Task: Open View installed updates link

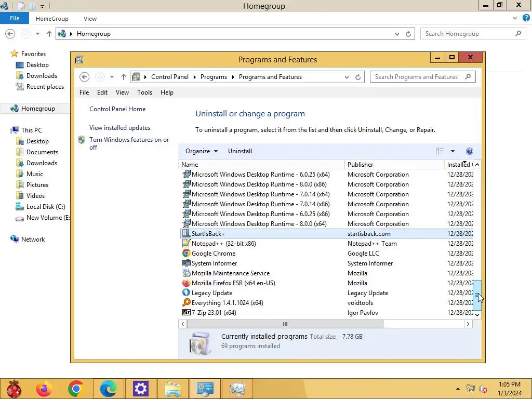Action: (x=120, y=128)
